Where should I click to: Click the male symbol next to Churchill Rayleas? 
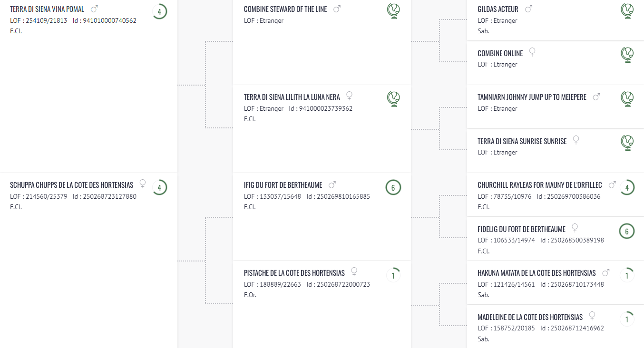[x=612, y=184]
